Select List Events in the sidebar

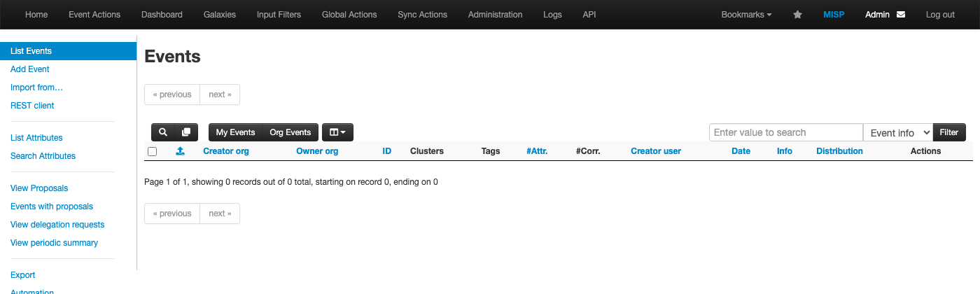(x=68, y=51)
